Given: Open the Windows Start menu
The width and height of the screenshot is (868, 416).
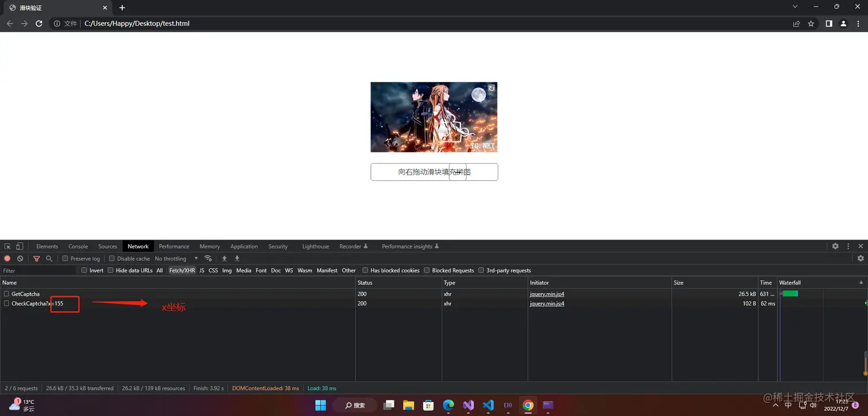Looking at the screenshot, I should 320,405.
